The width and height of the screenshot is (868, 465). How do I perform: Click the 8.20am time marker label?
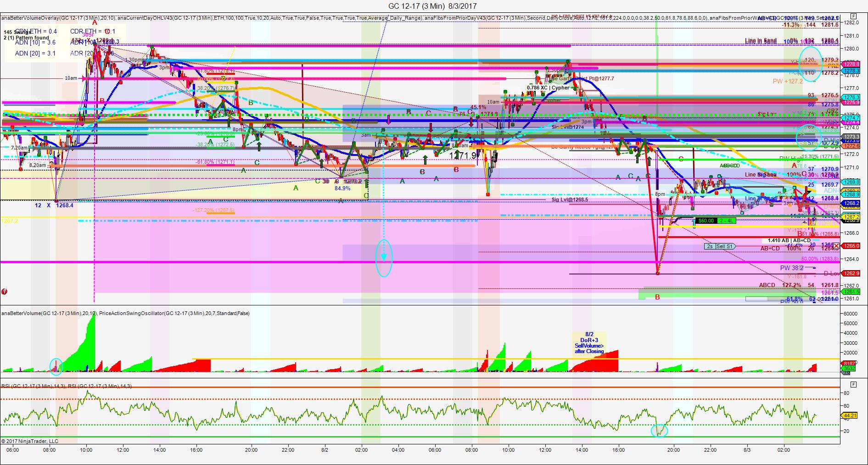click(38, 165)
